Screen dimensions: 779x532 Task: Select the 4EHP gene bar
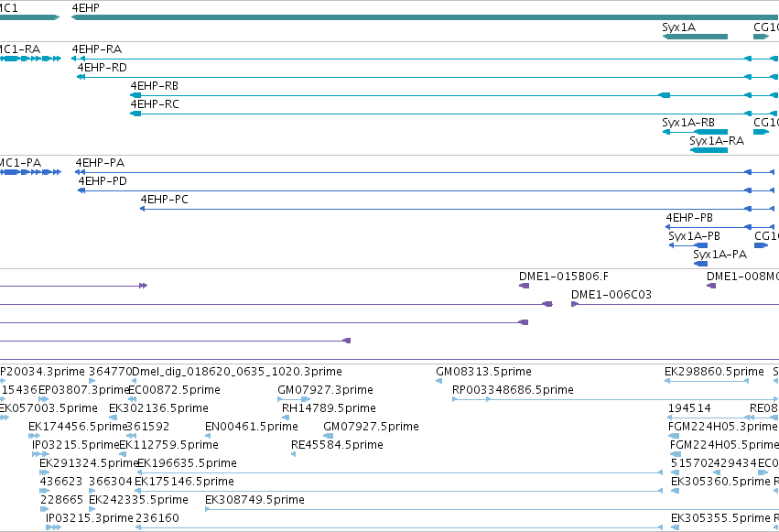pyautogui.click(x=426, y=17)
